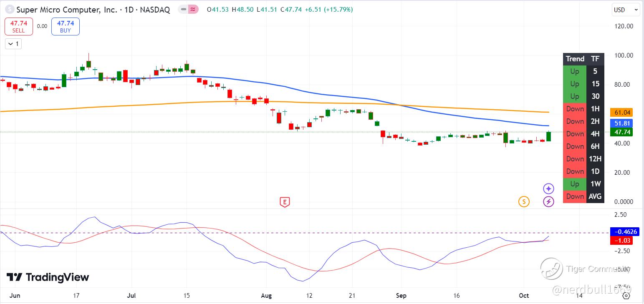644x304 pixels.
Task: Click the 120.00 price axis label
Action: click(624, 26)
